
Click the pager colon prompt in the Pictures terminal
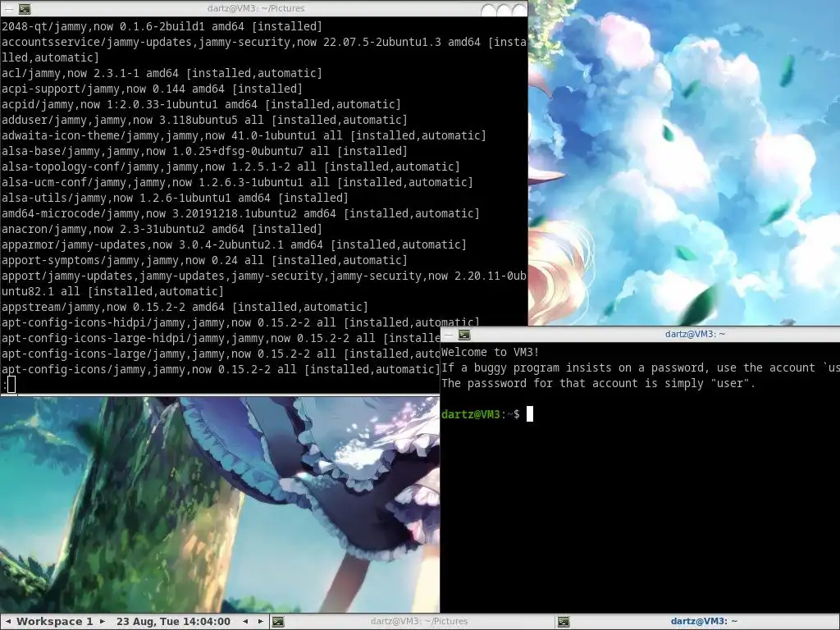[5, 385]
